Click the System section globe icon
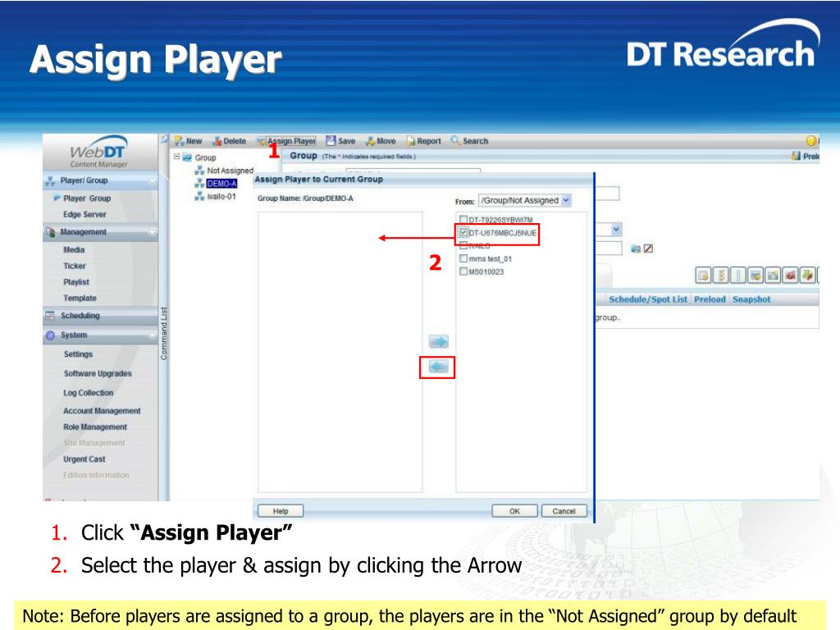The image size is (840, 630). point(50,336)
